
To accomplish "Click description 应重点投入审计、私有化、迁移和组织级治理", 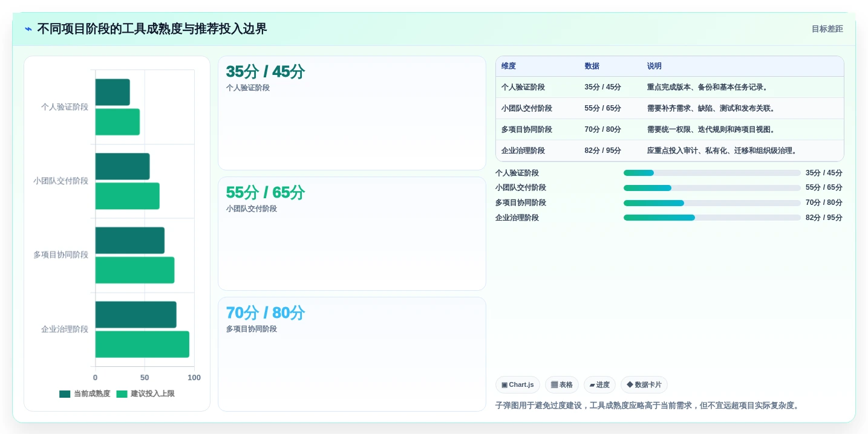I will pyautogui.click(x=723, y=151).
